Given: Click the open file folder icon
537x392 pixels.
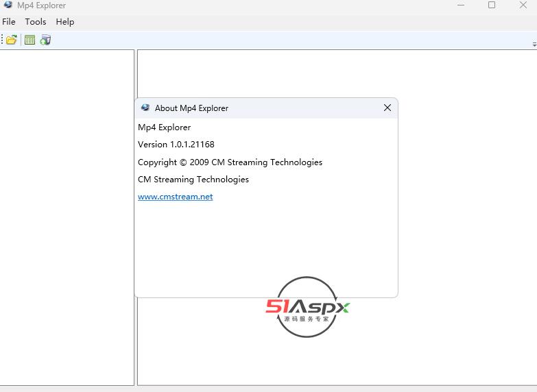Looking at the screenshot, I should (x=11, y=40).
